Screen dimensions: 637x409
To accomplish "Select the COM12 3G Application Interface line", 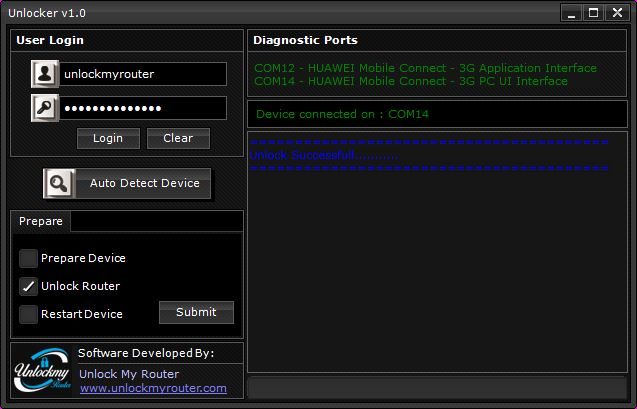I will click(x=425, y=68).
